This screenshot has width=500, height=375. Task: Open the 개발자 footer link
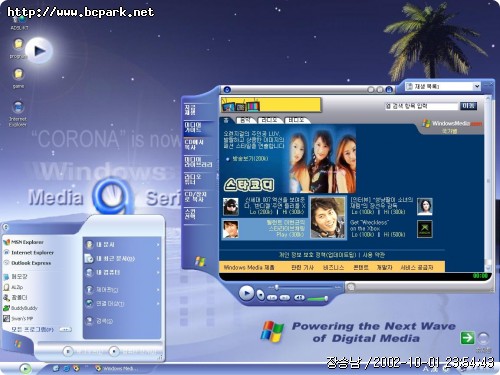pos(384,267)
